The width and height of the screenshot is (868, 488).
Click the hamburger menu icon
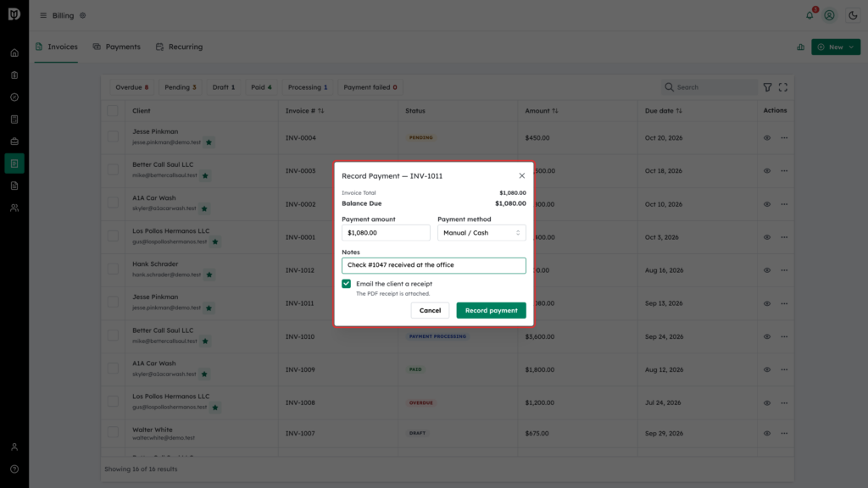[43, 15]
